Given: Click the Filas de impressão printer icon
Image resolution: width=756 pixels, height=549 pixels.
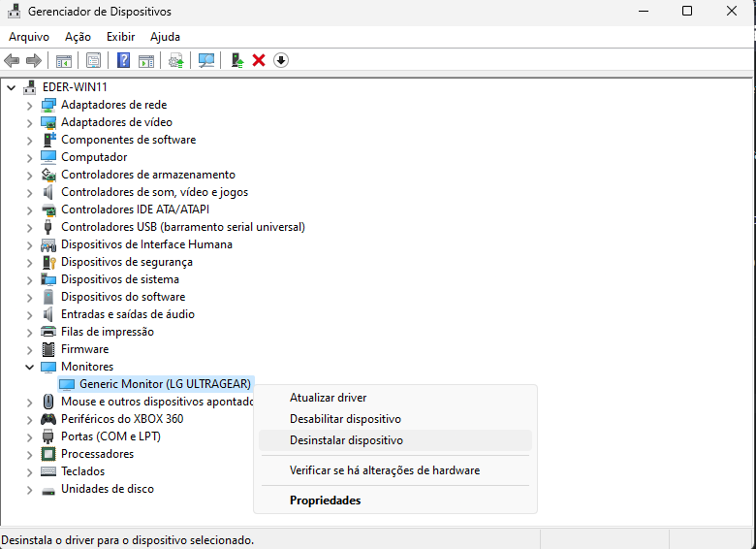Looking at the screenshot, I should click(x=48, y=332).
